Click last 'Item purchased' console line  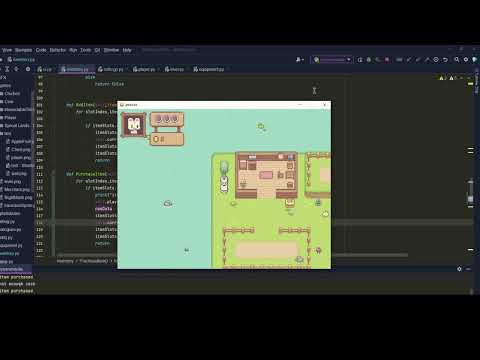(16, 291)
